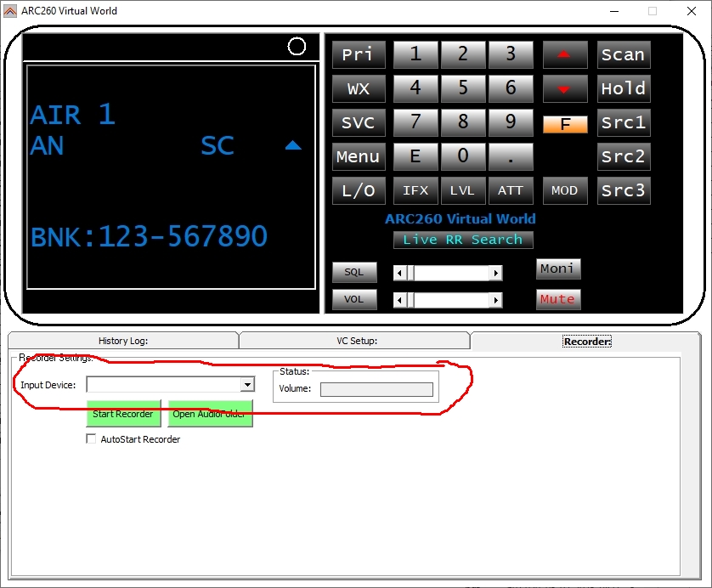Minimize the ARC260 Virtual World window
712x588 pixels.
click(x=614, y=11)
